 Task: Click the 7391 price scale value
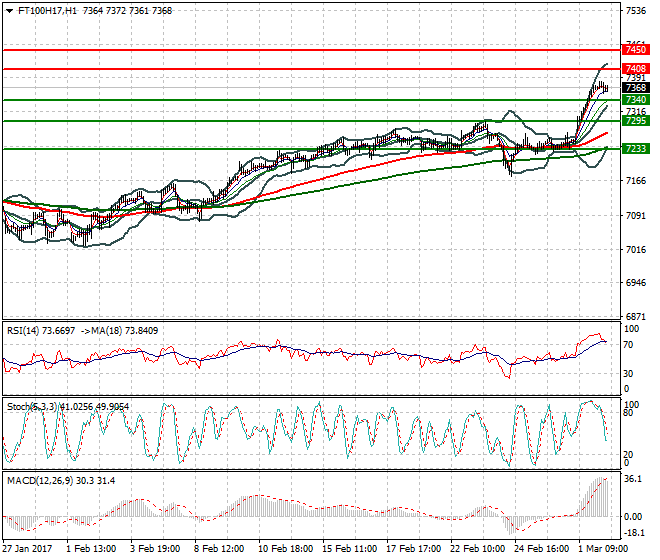[636, 78]
